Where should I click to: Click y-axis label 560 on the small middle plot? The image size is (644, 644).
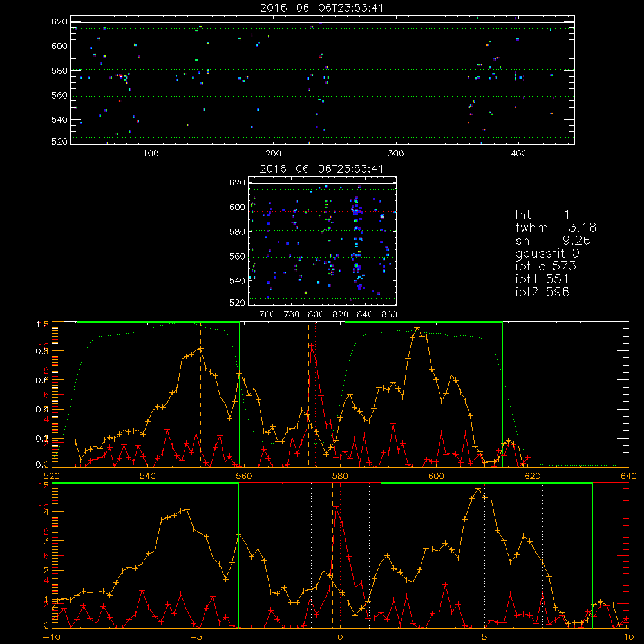[x=237, y=256]
